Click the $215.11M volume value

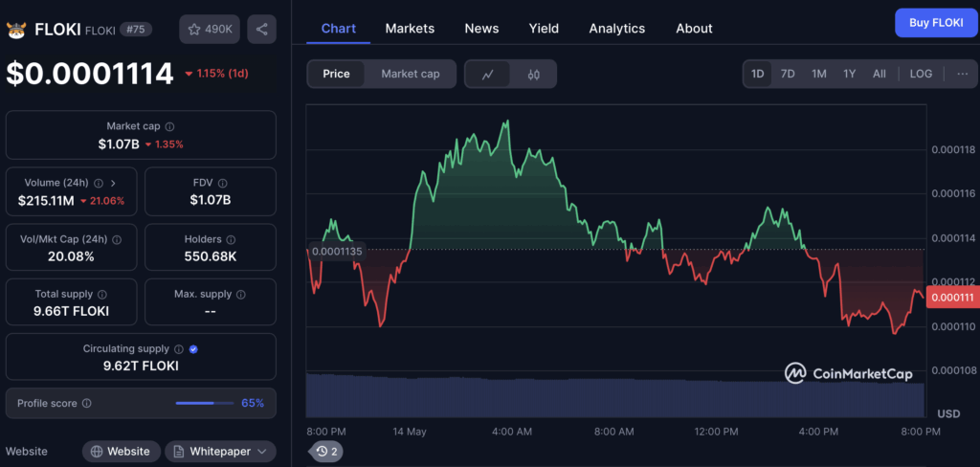tap(46, 201)
